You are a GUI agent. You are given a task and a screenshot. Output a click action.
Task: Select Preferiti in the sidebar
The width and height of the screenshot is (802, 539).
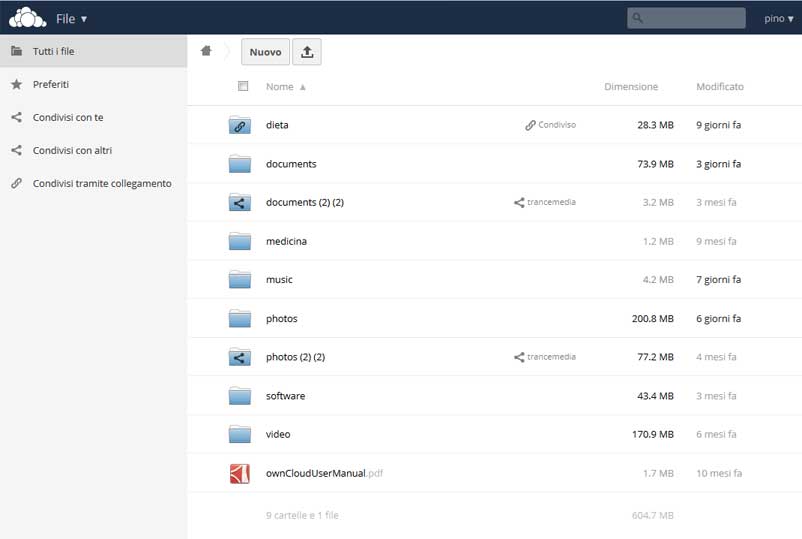pyautogui.click(x=51, y=85)
